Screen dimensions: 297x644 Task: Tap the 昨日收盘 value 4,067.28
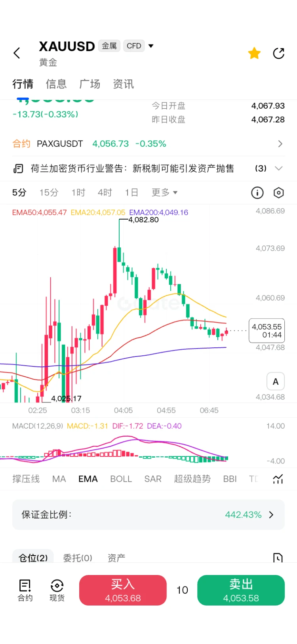pos(268,119)
